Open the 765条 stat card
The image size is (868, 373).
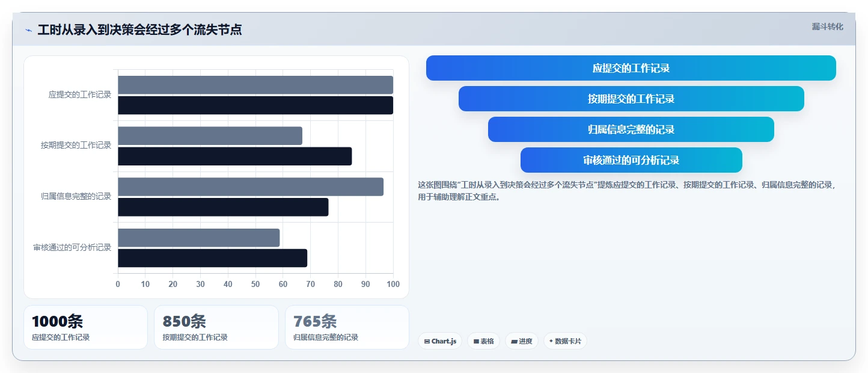347,327
